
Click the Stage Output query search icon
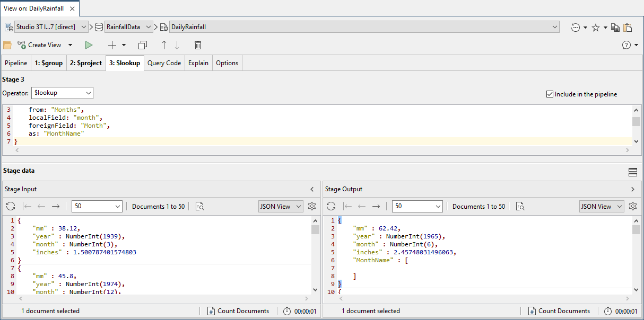click(x=520, y=207)
